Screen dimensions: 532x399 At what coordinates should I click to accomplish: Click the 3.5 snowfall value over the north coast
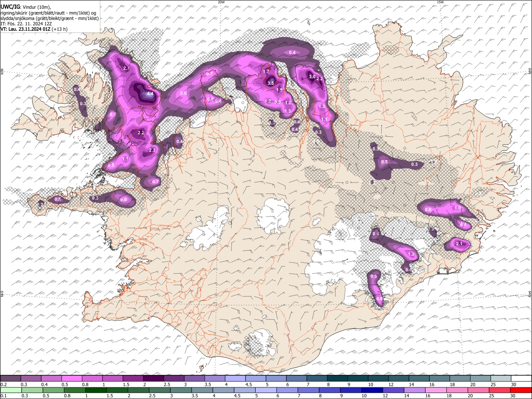click(271, 83)
